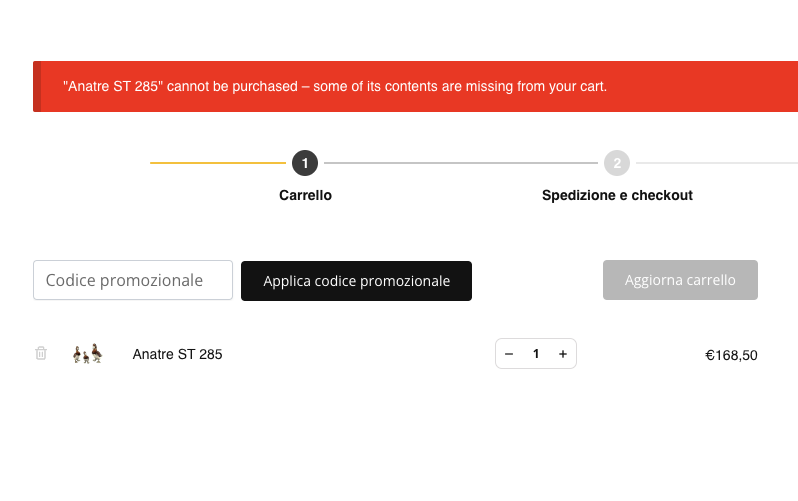Select step 2 circle of checkout progress
This screenshot has width=798, height=501.
click(x=617, y=163)
